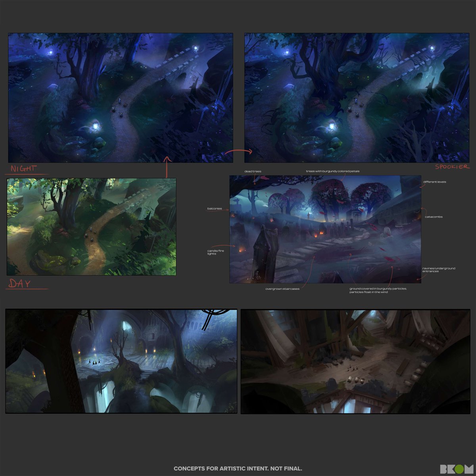The width and height of the screenshot is (476, 476).
Task: Click the handwritten "SPOOKIER" label
Action: point(452,167)
